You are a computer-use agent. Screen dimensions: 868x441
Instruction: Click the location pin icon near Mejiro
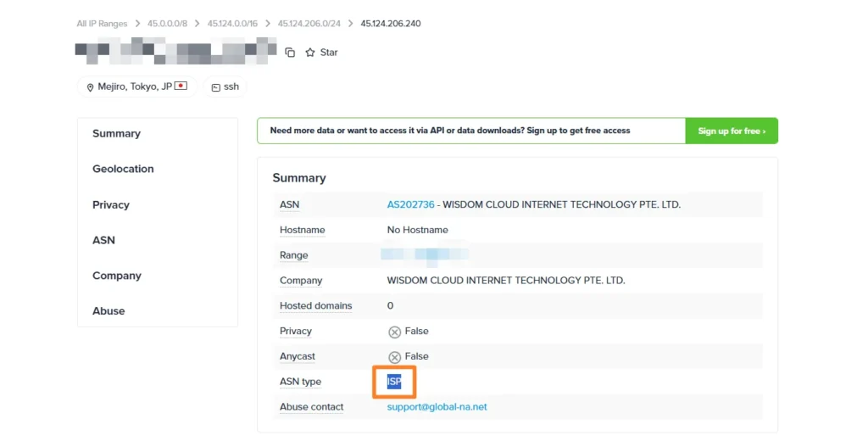coord(90,87)
